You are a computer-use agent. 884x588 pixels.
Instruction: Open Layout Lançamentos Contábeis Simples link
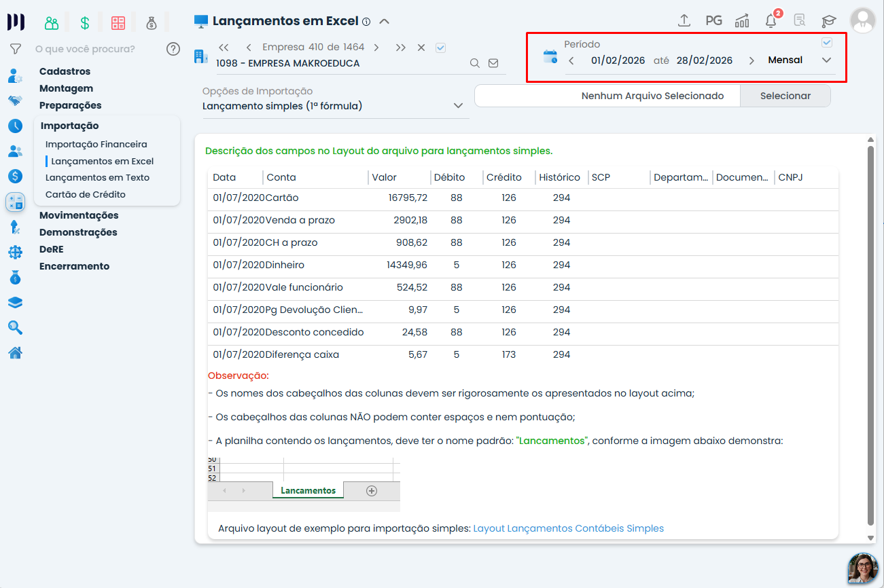[569, 528]
